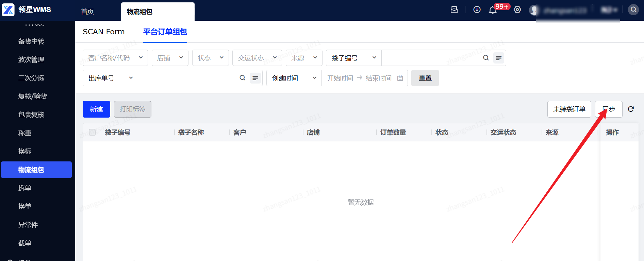Open the calendar icon in date range
This screenshot has height=261, width=644.
click(400, 78)
